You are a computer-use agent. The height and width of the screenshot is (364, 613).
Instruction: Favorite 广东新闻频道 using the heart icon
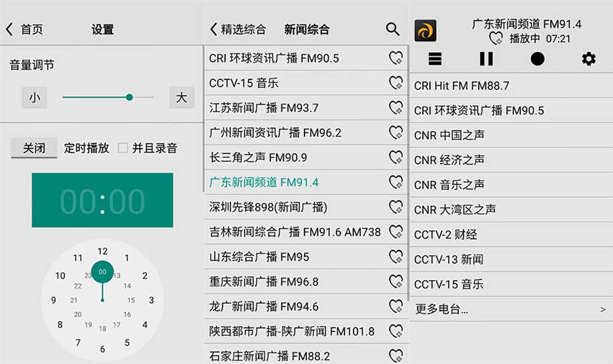tap(395, 181)
